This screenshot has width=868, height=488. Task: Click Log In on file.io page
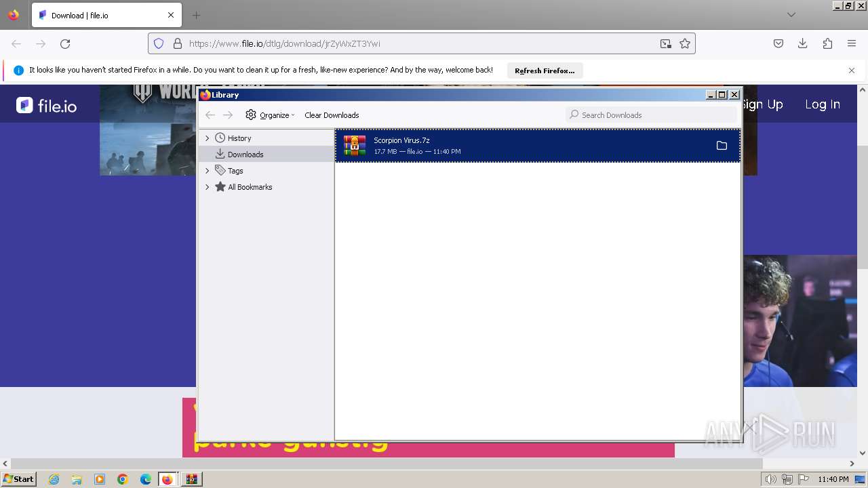[x=823, y=104]
